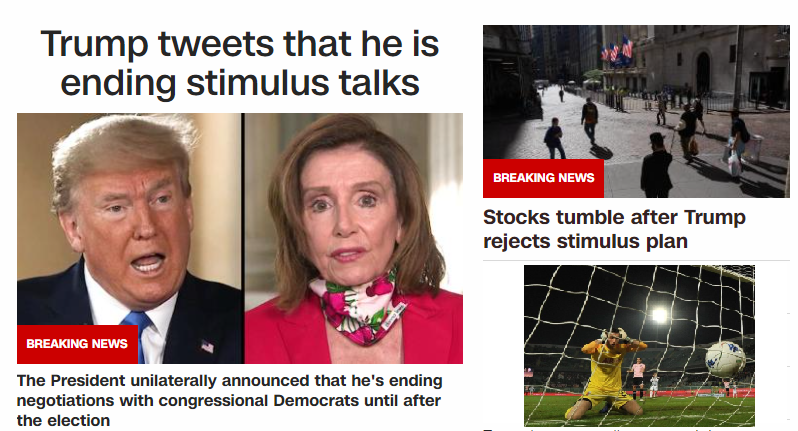The width and height of the screenshot is (798, 431).
Task: Click the pedestrian silhouette in the foreground of the street photo
Action: click(x=656, y=165)
